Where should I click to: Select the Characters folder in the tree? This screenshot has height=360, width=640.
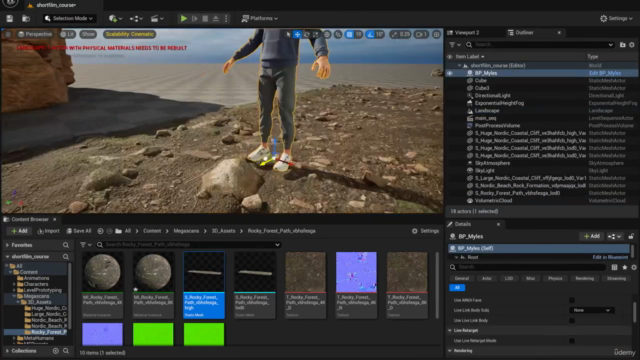coord(36,284)
